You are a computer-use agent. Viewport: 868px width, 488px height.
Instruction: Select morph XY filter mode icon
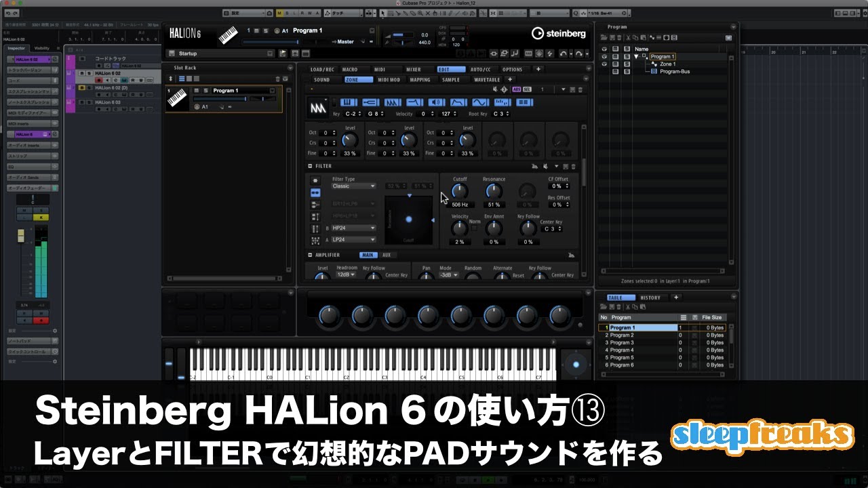tap(315, 240)
